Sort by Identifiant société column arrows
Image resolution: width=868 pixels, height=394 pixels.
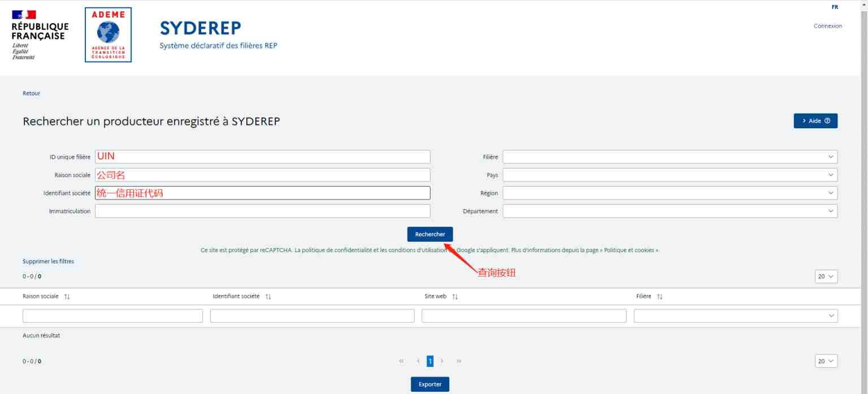click(x=268, y=296)
